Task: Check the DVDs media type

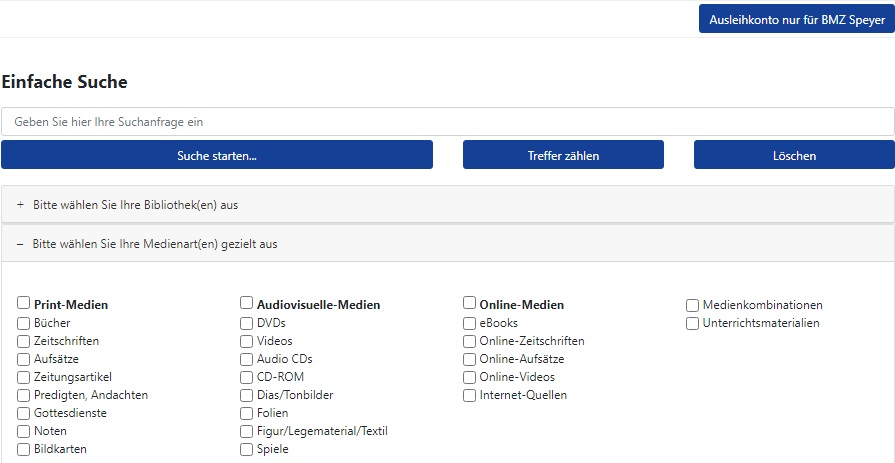Action: [246, 324]
